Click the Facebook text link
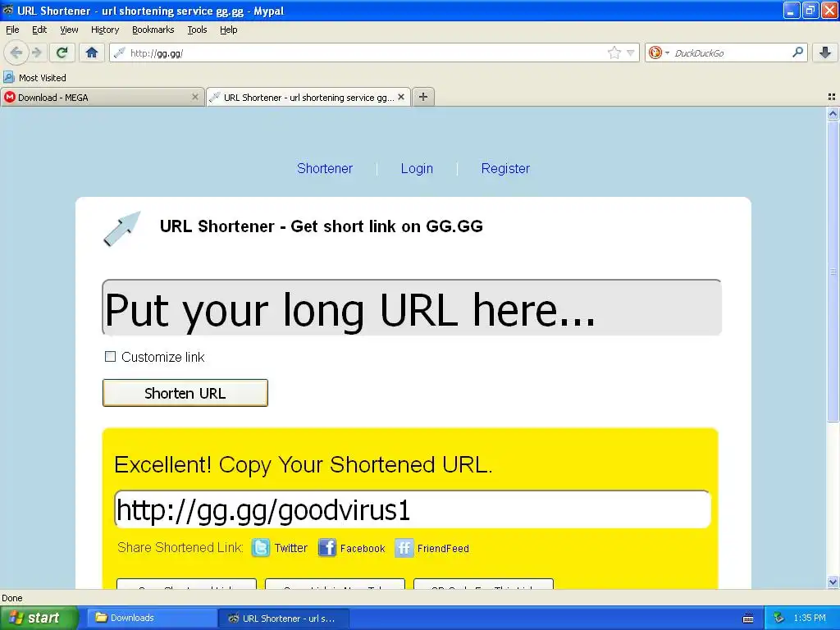This screenshot has height=630, width=840. pyautogui.click(x=362, y=549)
